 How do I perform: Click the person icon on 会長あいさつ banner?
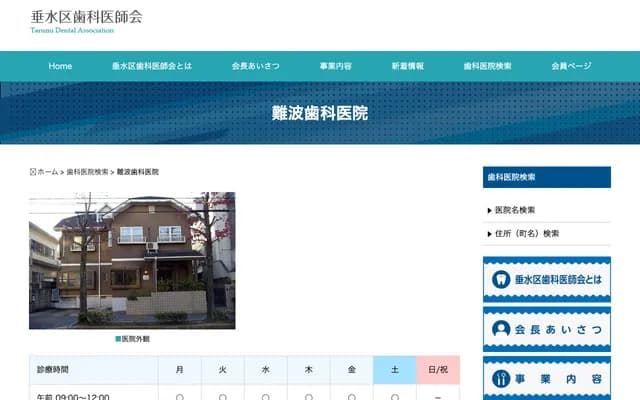[x=502, y=329]
